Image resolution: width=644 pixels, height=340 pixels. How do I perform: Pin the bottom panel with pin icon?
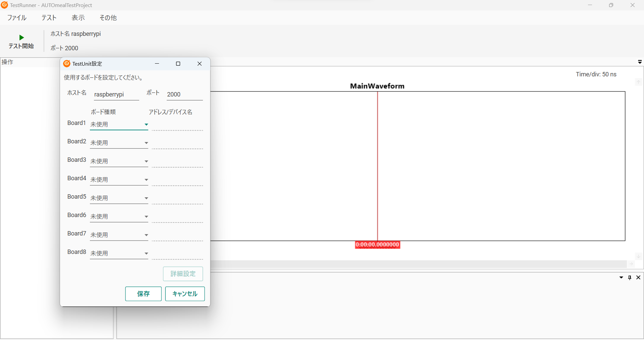[x=630, y=278]
